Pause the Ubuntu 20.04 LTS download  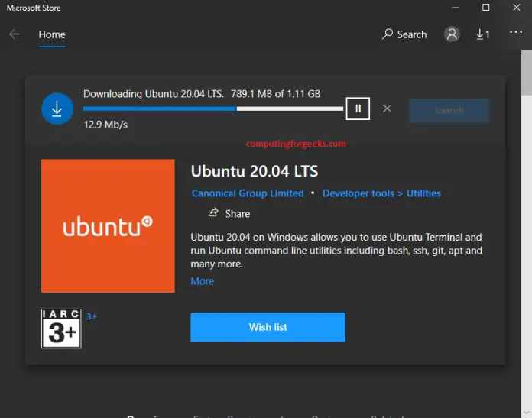pos(358,109)
